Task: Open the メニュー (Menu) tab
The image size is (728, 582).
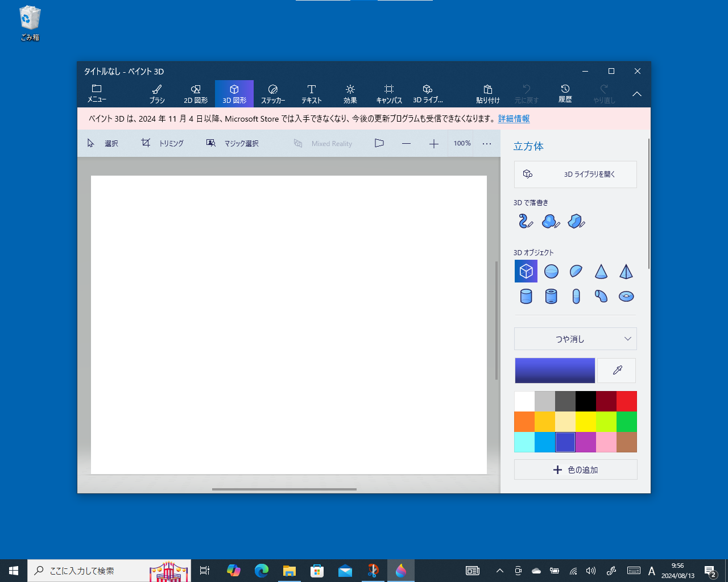Action: click(x=96, y=93)
